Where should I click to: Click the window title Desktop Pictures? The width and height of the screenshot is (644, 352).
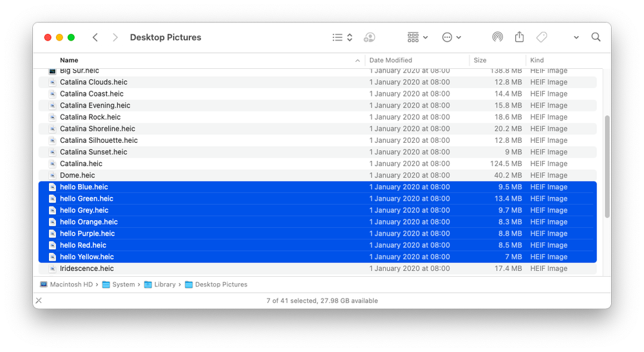(x=166, y=37)
